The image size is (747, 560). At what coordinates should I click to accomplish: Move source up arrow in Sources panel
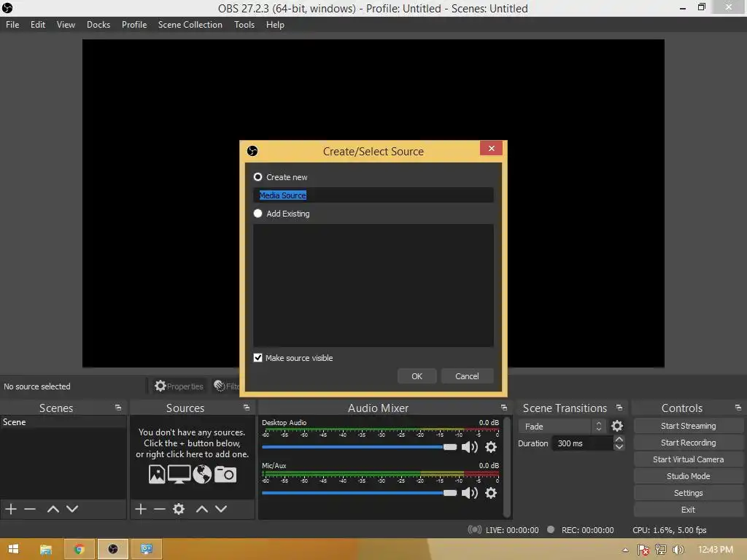click(x=202, y=509)
